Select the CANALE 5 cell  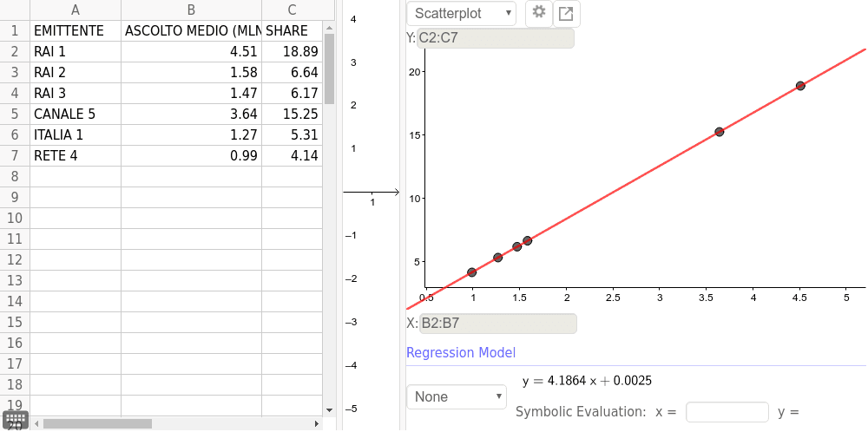[x=76, y=114]
